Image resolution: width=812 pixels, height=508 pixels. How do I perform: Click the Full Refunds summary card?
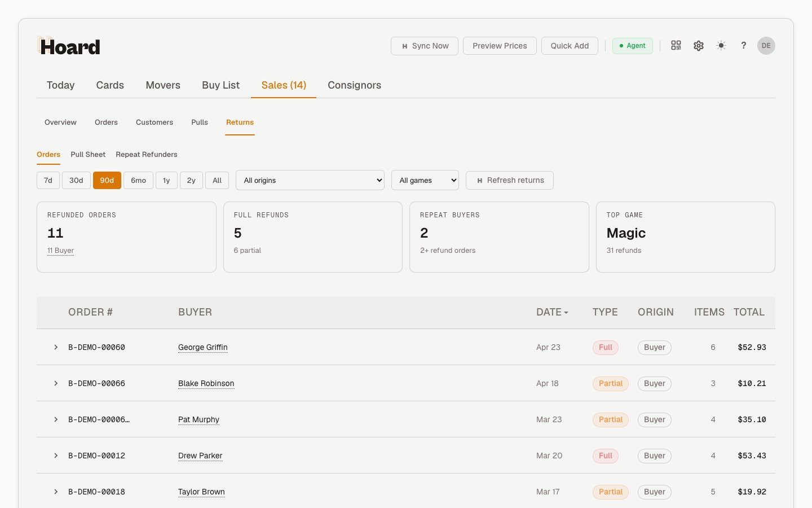pyautogui.click(x=313, y=237)
